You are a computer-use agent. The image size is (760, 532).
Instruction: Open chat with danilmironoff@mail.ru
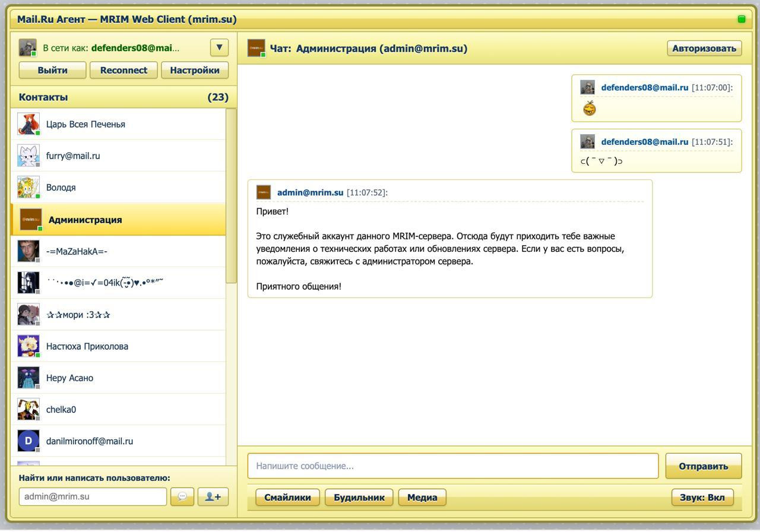(118, 441)
